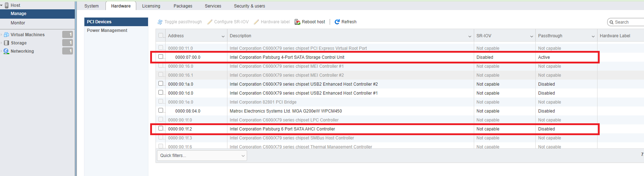Click Disabled SR-IOV value for 0000:07:00.0
The width and height of the screenshot is (644, 176).
(485, 57)
